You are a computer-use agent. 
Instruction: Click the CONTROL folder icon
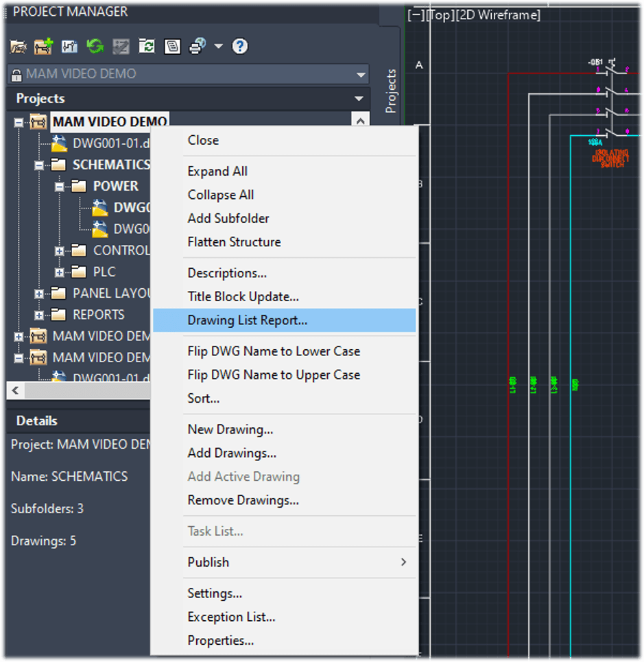pos(79,250)
